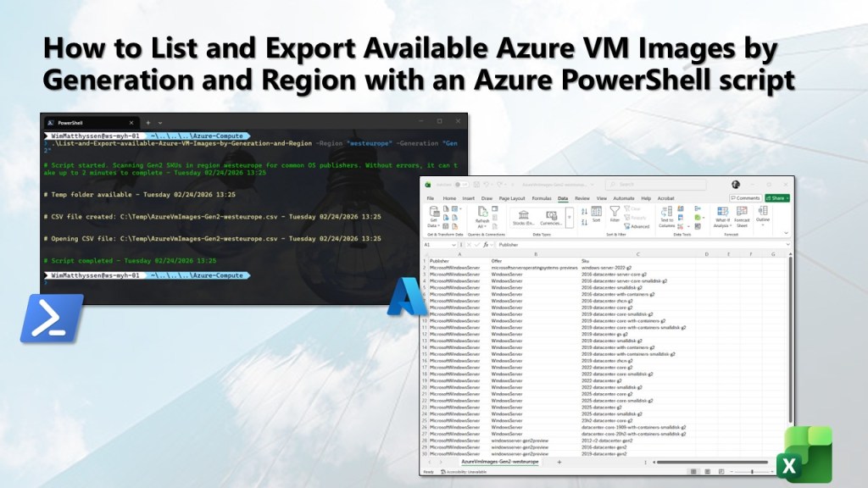This screenshot has height=488, width=868.
Task: Click the Share button in Excel
Action: (x=776, y=198)
